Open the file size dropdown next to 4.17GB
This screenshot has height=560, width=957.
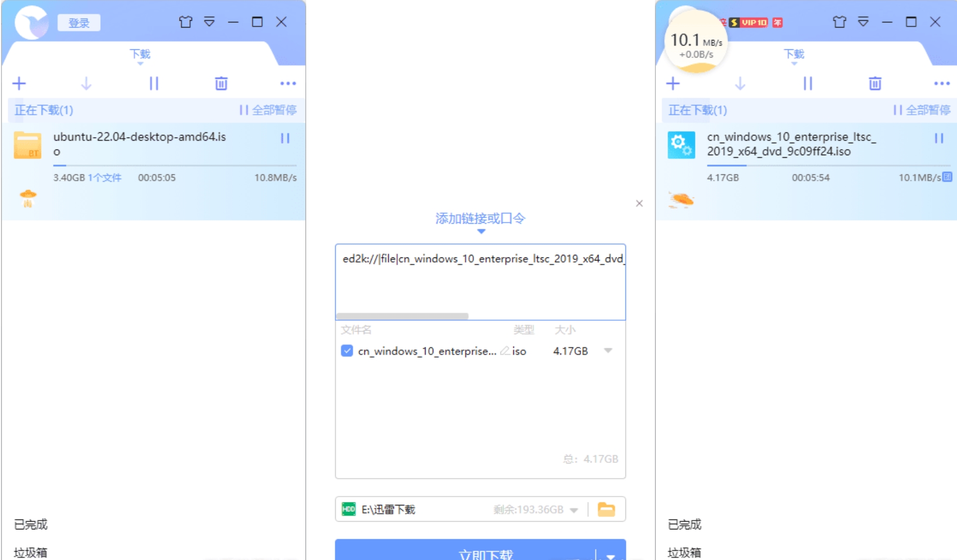point(608,351)
